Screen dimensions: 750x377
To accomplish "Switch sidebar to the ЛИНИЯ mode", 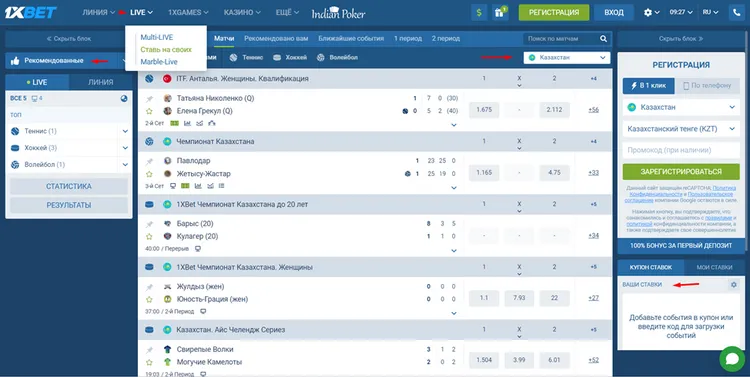I will coord(100,82).
